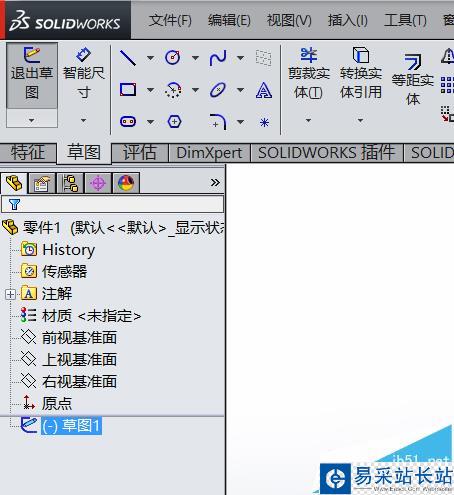Open the Spline tool dropdown arrow
The image size is (454, 495).
point(240,58)
